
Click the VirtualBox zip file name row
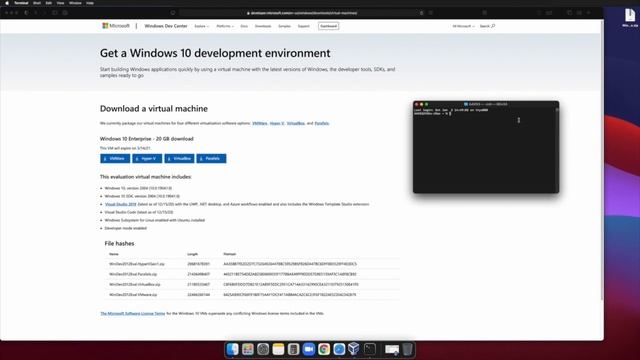tap(135, 284)
